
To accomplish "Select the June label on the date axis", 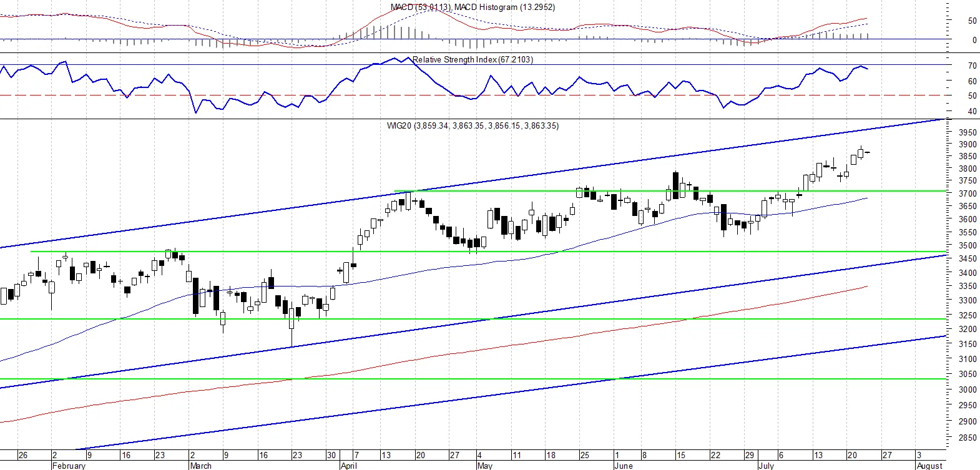I will tap(624, 466).
